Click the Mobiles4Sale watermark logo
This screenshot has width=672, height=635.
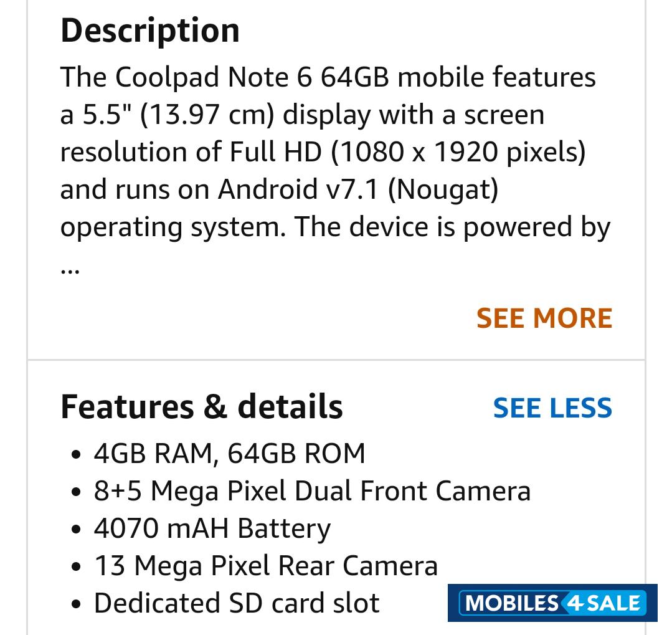click(x=552, y=603)
